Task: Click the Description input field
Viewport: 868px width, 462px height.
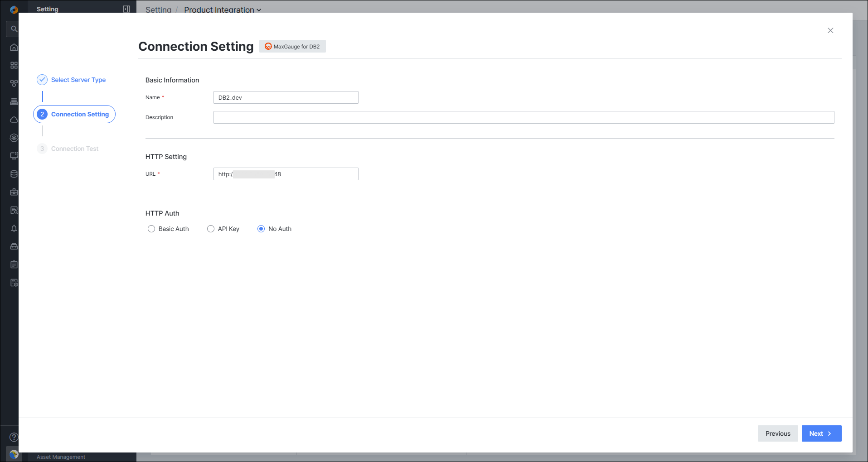Action: [524, 117]
